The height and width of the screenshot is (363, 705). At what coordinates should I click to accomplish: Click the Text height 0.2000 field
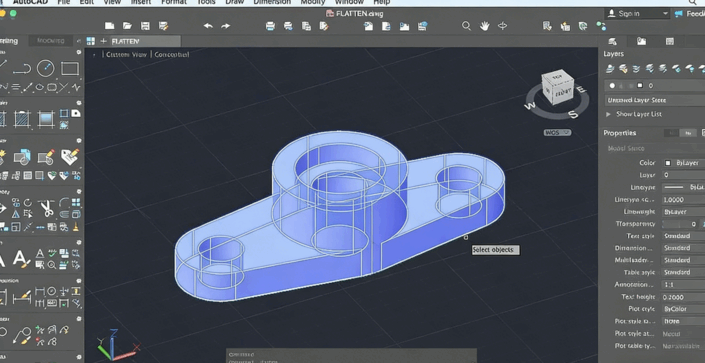(683, 296)
